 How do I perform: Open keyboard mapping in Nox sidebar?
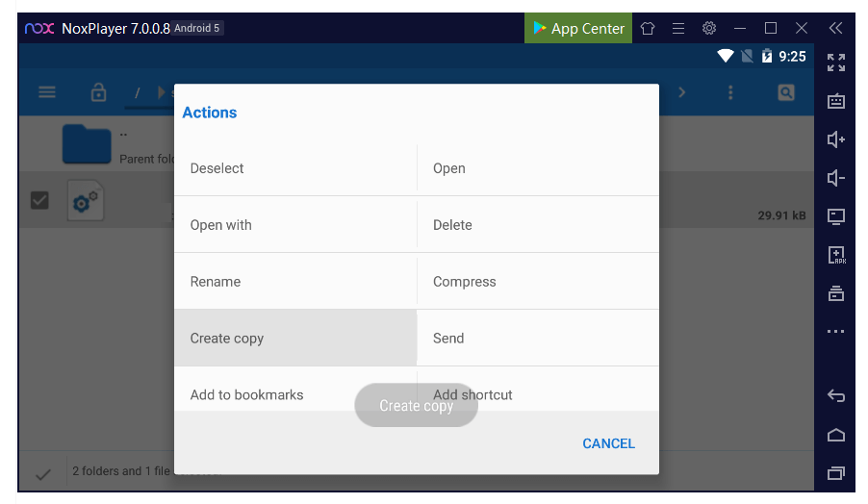836,101
